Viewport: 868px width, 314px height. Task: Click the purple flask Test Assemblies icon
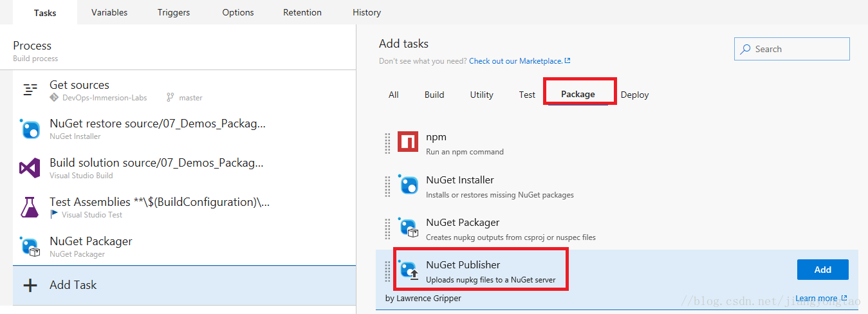(30, 207)
